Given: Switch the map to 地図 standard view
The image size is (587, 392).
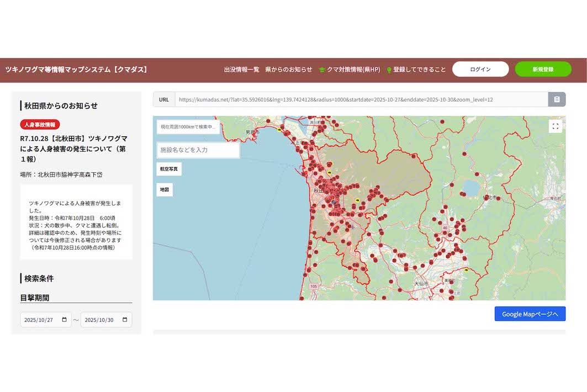Looking at the screenshot, I should click(164, 189).
